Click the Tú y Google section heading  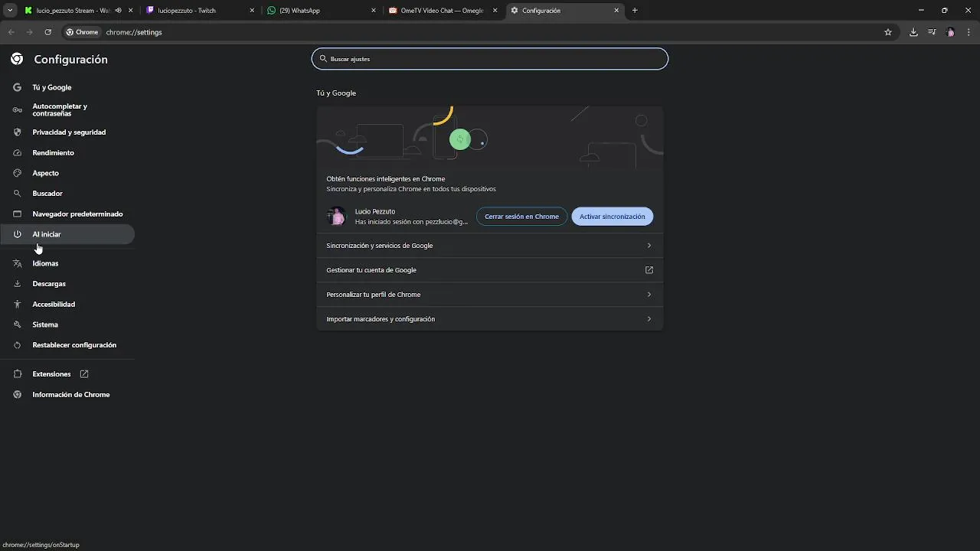(336, 93)
